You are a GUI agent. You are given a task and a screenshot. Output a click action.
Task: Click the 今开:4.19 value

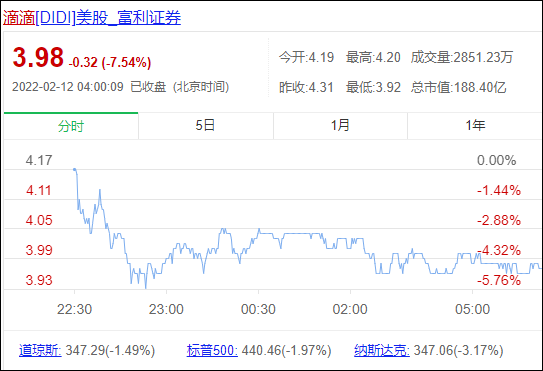[x=306, y=57]
